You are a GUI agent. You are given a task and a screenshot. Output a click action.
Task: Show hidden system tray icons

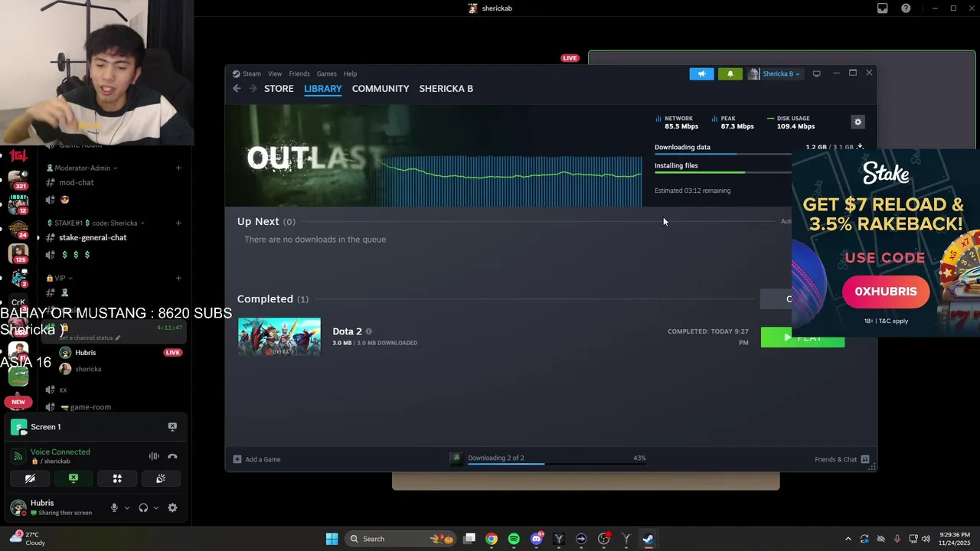coord(848,539)
